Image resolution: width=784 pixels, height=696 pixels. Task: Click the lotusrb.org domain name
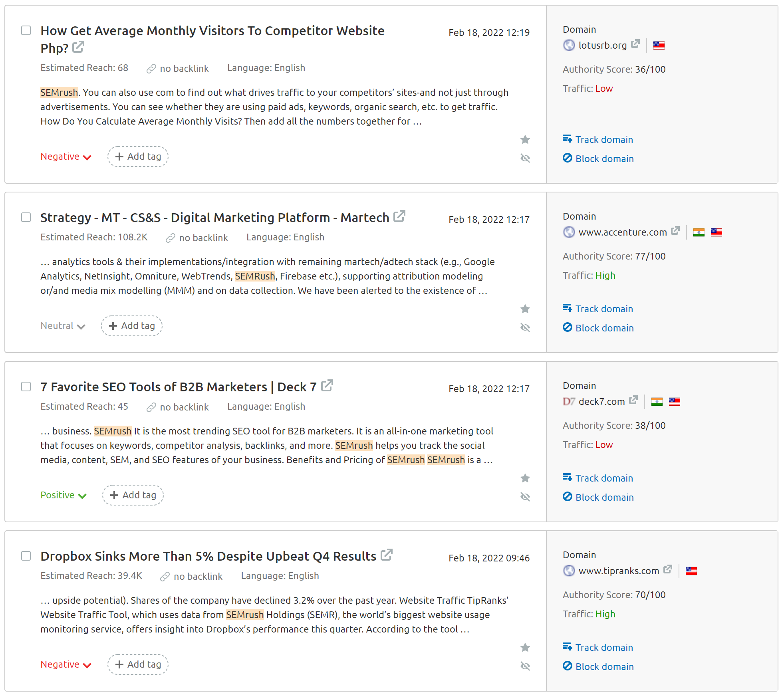pos(603,46)
